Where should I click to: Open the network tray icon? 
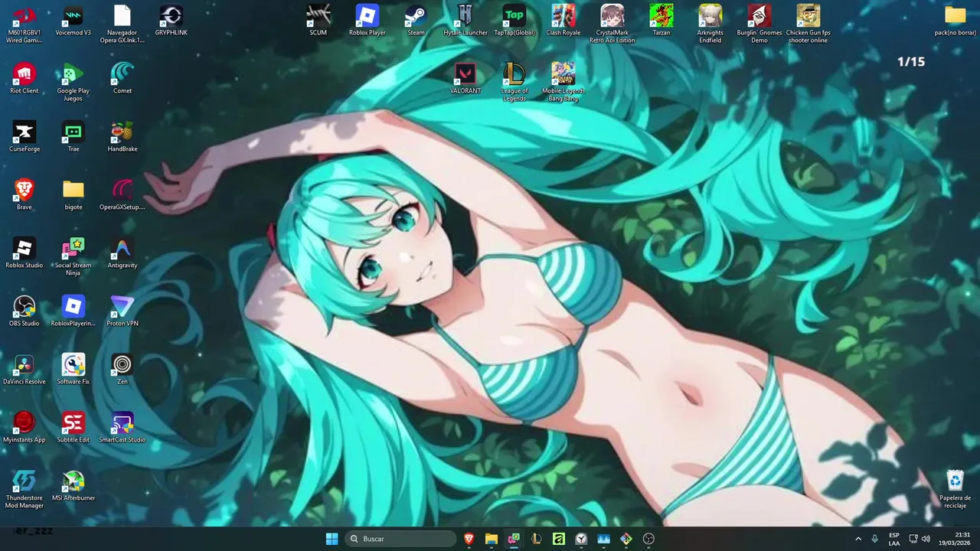tap(913, 539)
